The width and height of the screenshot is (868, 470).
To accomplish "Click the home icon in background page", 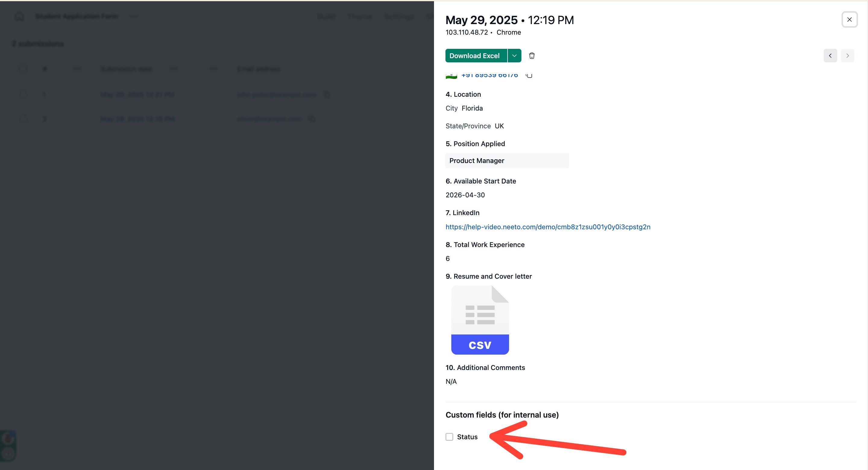I will (19, 16).
